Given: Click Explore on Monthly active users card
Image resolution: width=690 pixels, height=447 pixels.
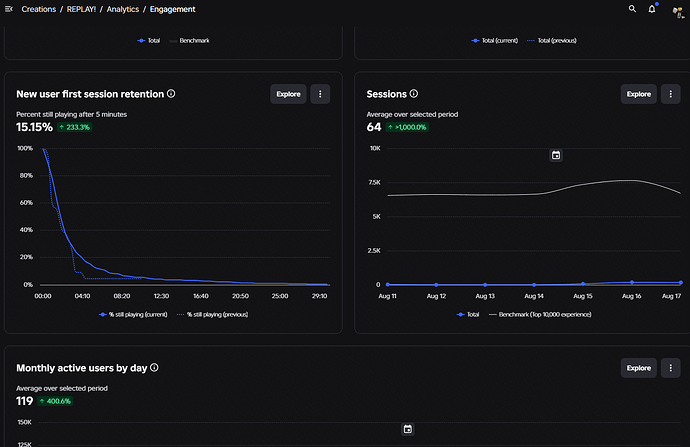Looking at the screenshot, I should click(x=639, y=368).
